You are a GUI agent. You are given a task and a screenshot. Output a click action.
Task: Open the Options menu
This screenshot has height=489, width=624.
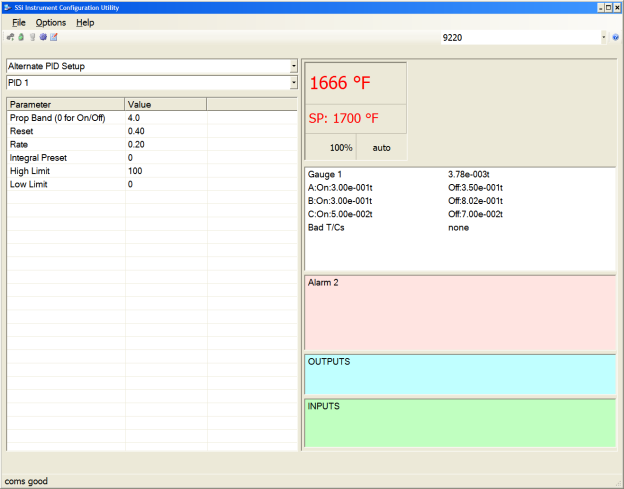click(51, 22)
